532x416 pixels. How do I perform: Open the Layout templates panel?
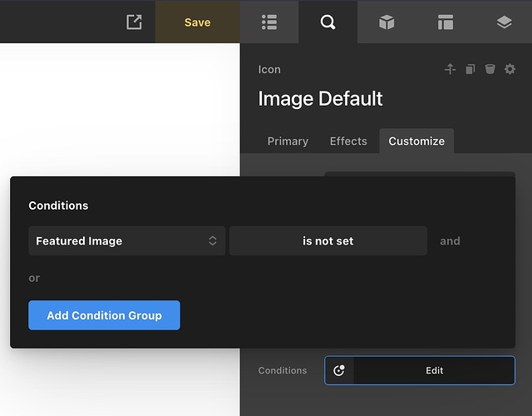pyautogui.click(x=446, y=22)
